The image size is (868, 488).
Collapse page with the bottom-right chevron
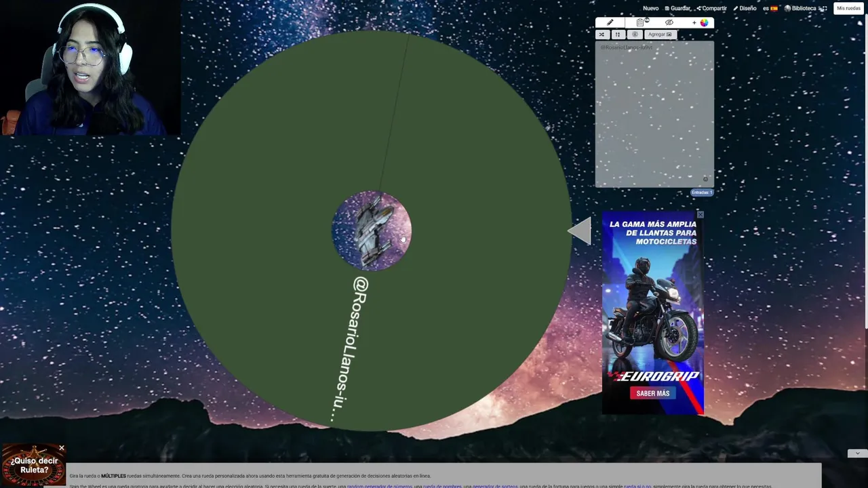click(x=857, y=453)
